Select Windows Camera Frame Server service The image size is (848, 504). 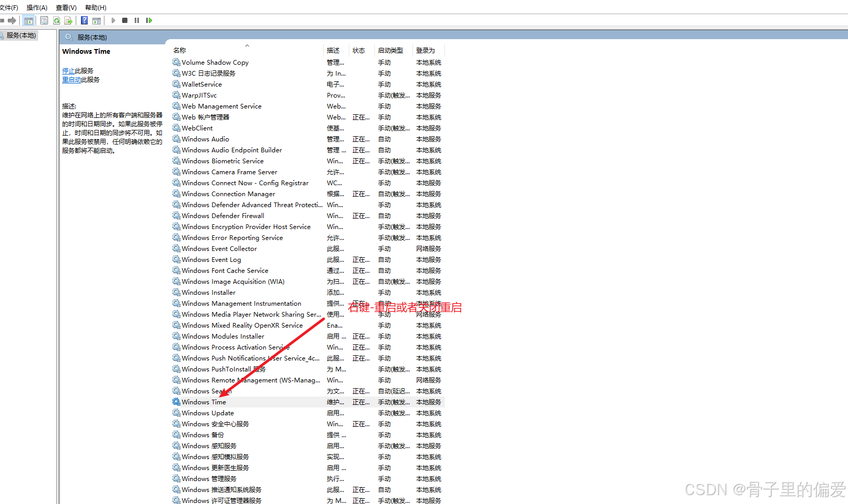tap(308, 172)
